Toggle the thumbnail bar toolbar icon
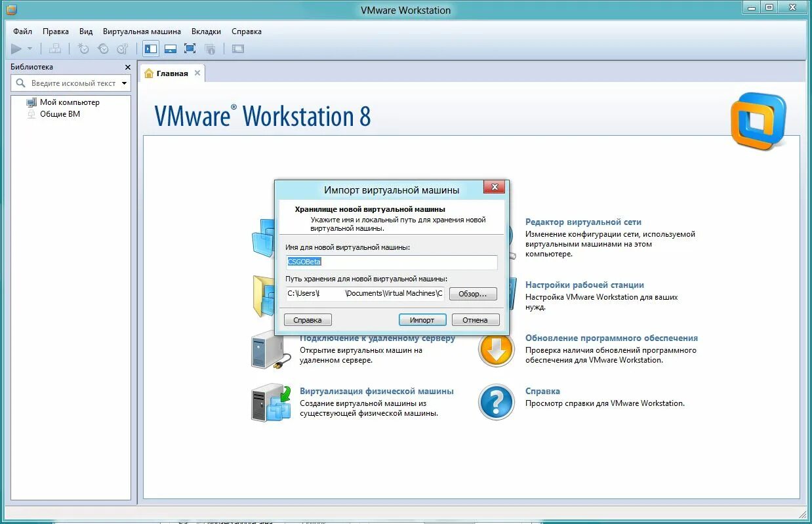The width and height of the screenshot is (812, 524). [x=171, y=49]
